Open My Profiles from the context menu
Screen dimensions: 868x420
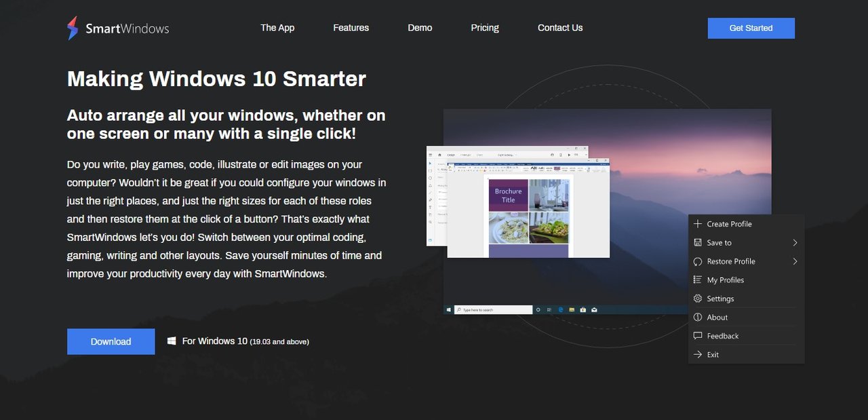(x=746, y=280)
